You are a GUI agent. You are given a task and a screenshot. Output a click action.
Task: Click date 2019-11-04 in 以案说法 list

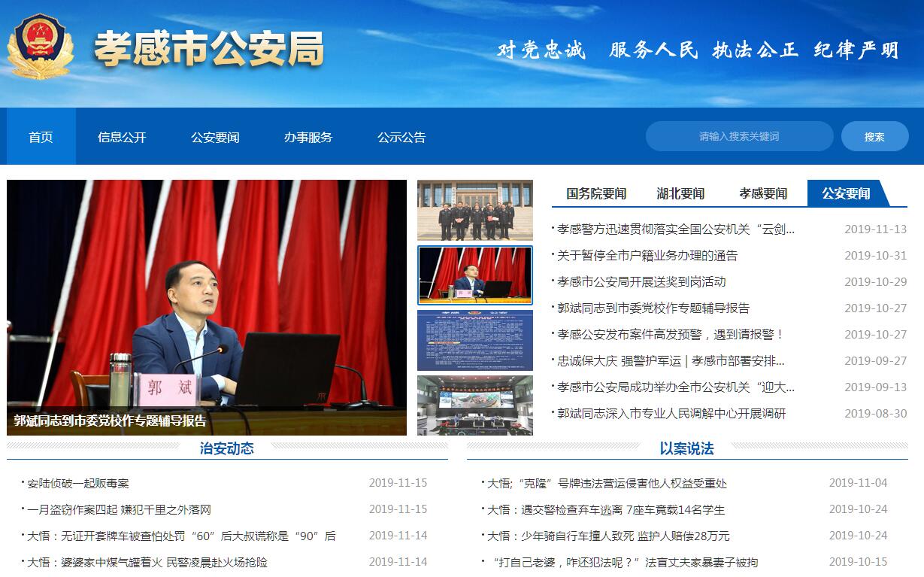click(859, 483)
